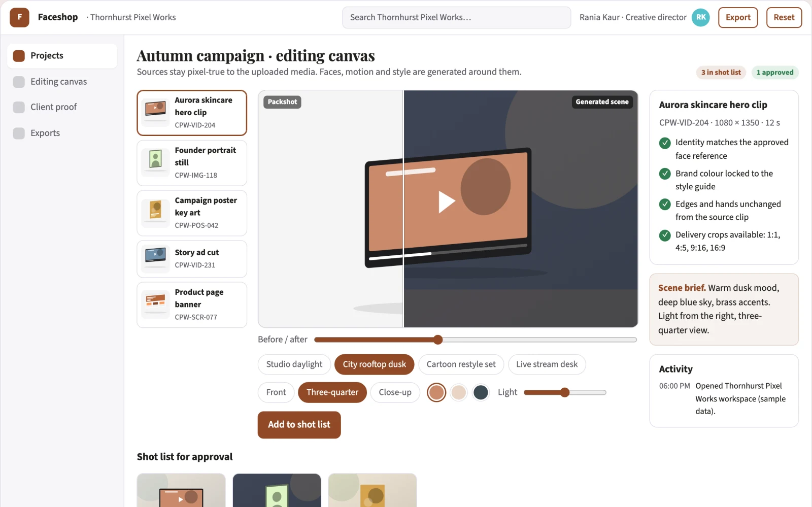Image resolution: width=812 pixels, height=507 pixels.
Task: Click the Light slider handle
Action: pos(565,392)
